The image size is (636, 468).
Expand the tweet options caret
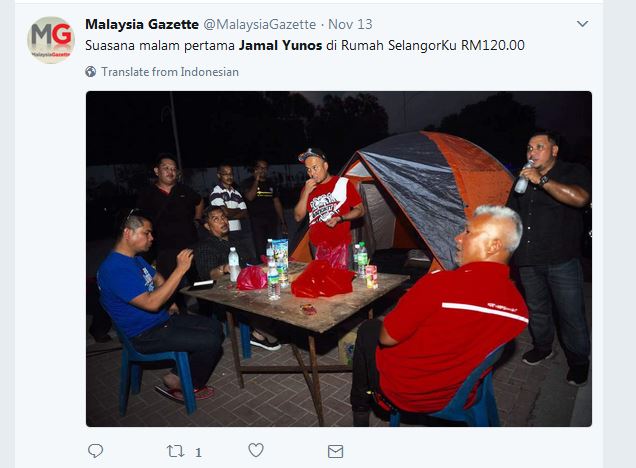(582, 24)
